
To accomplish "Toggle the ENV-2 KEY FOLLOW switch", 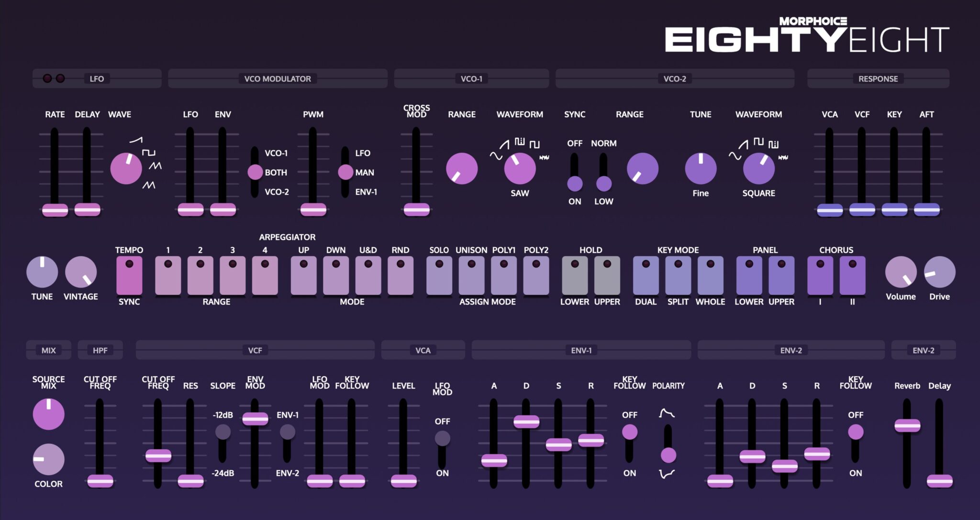I will coord(856,443).
